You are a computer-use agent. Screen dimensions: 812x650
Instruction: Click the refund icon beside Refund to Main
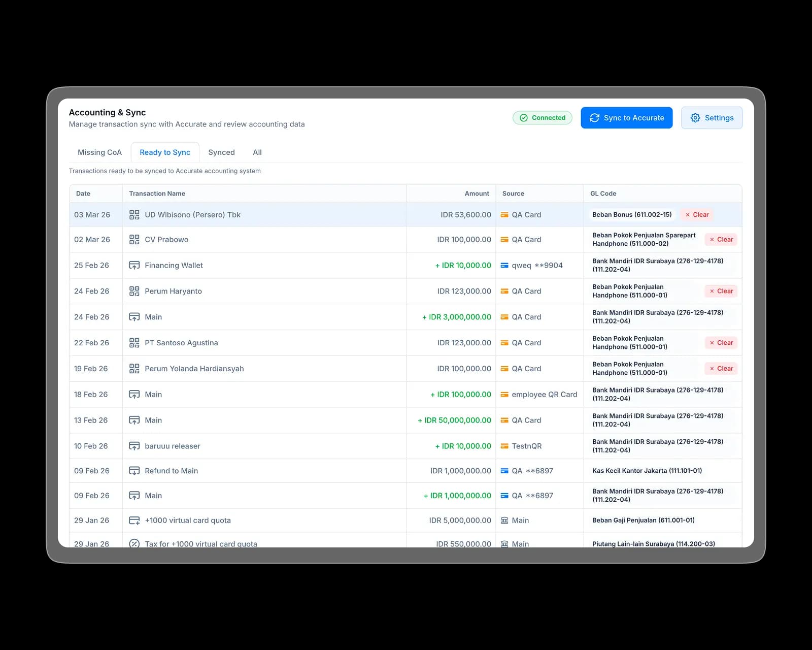pos(134,471)
